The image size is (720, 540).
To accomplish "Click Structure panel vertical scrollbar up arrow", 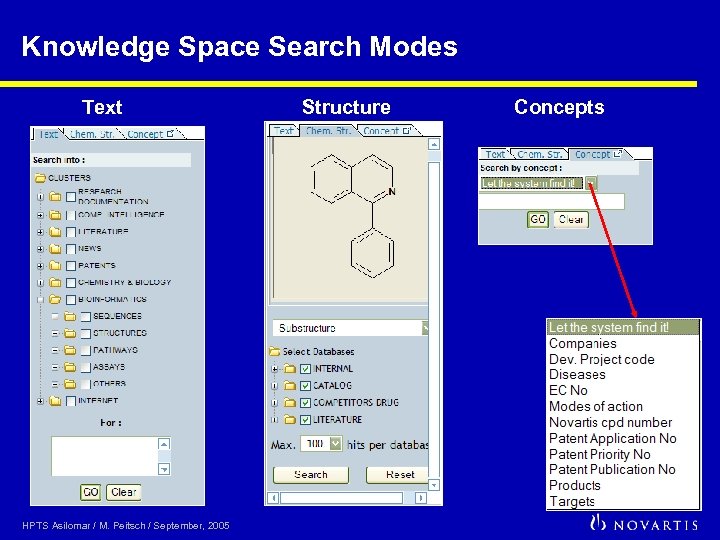I will [x=434, y=144].
